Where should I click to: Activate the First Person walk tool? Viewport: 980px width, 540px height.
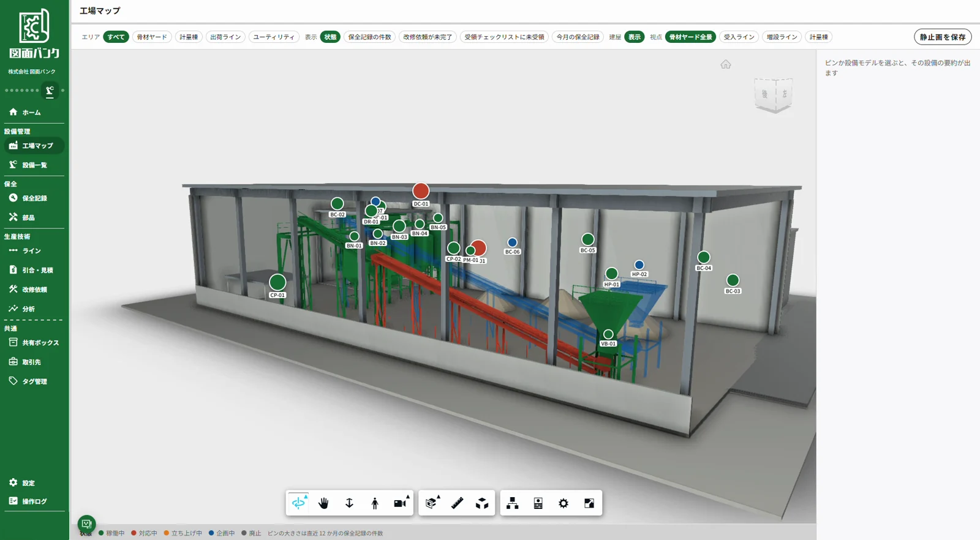[x=375, y=503]
